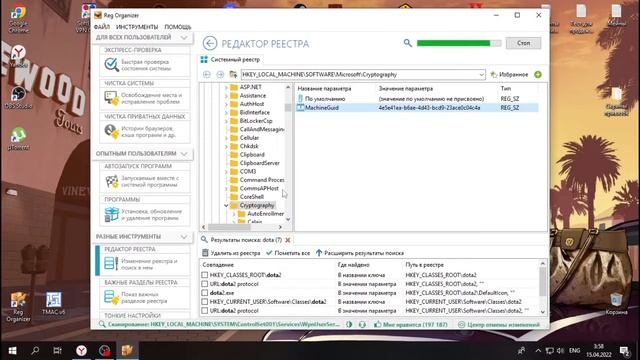Click Reg Organizer desktop shortcut

(18, 307)
